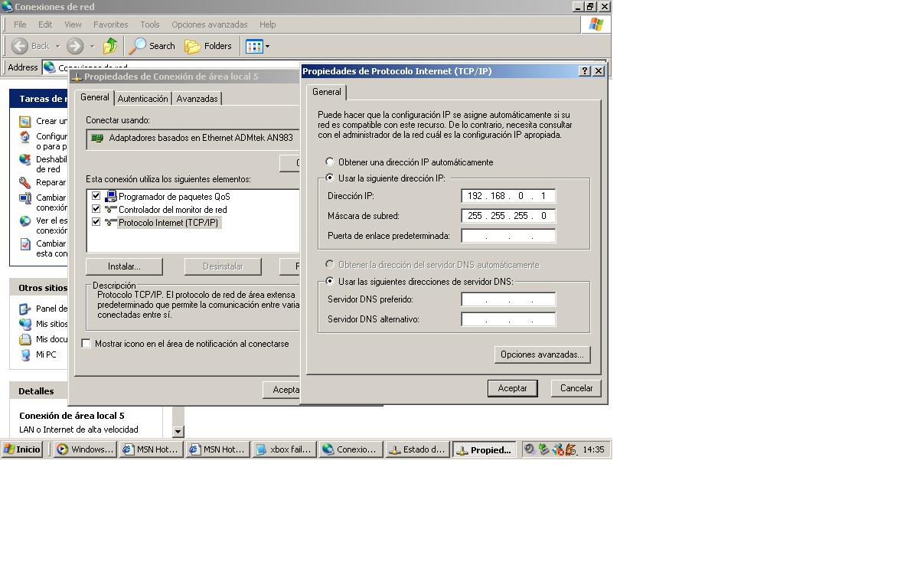The image size is (904, 588).
Task: Switch to xbox fail taskbar button
Action: pos(285,449)
